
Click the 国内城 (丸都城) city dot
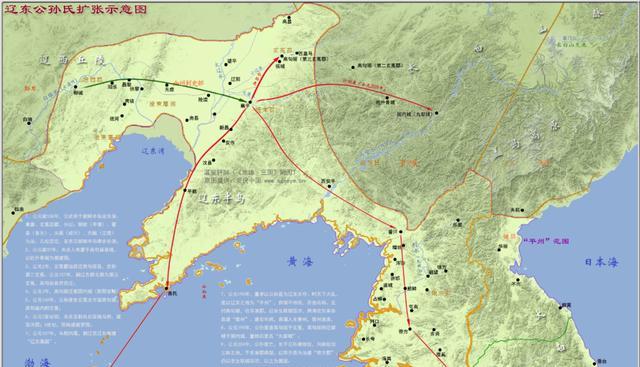coord(436,113)
